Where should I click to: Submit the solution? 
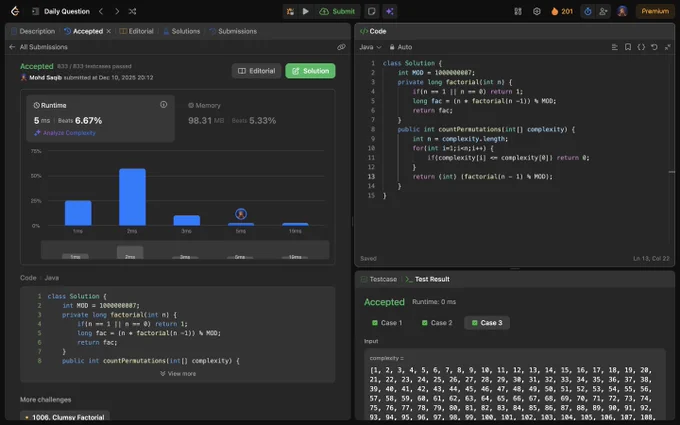pyautogui.click(x=337, y=11)
